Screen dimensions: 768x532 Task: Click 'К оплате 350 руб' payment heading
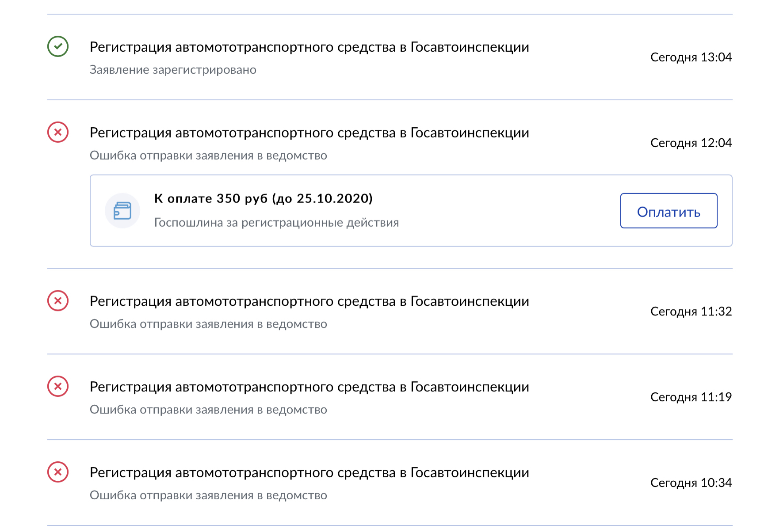pos(263,198)
